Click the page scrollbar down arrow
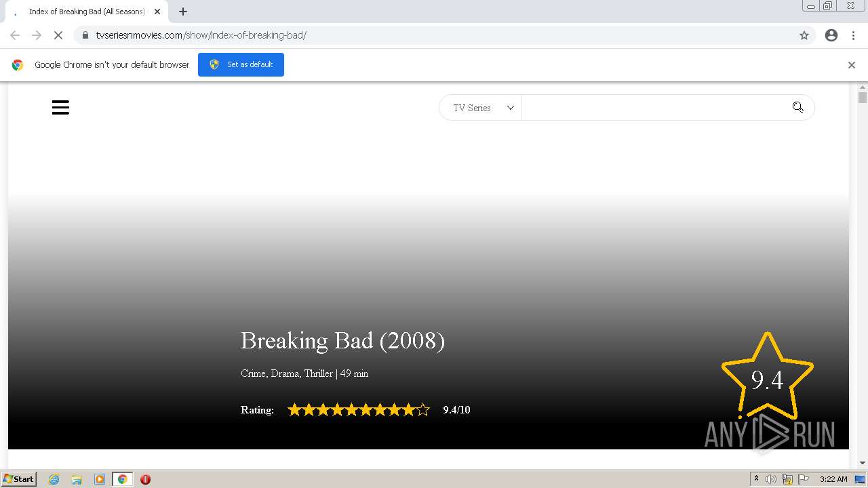The height and width of the screenshot is (488, 868). [x=863, y=463]
